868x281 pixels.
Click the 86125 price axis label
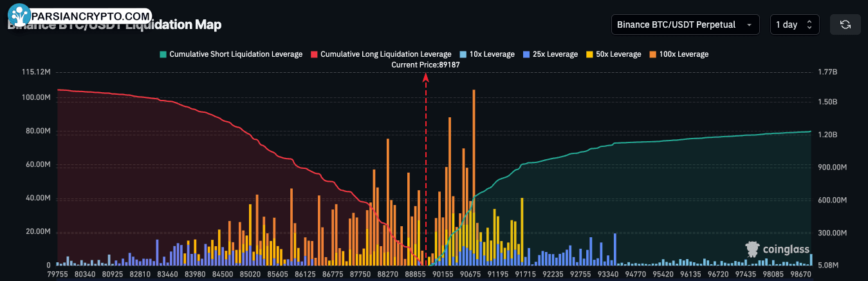click(305, 275)
